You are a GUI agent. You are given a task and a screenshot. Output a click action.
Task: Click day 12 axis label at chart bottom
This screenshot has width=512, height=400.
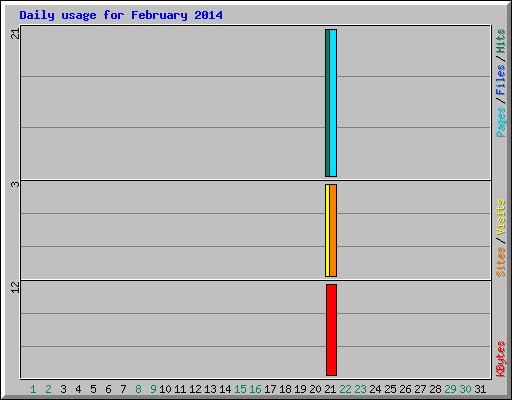click(195, 389)
